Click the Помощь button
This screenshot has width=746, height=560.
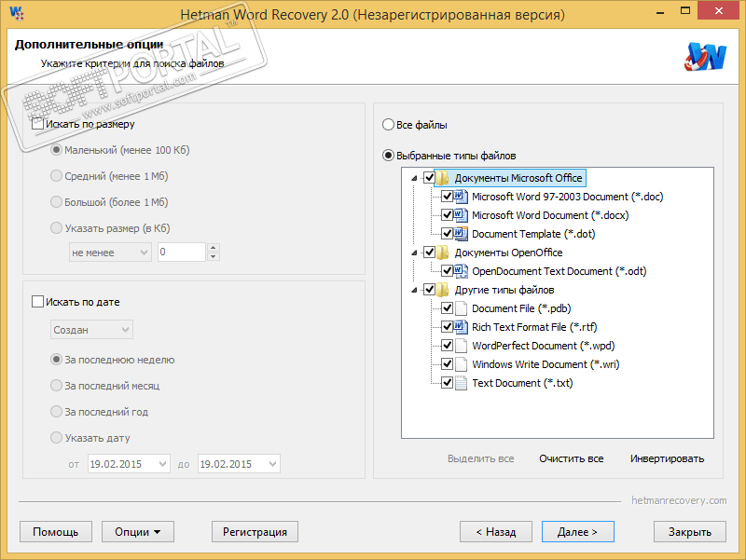[56, 531]
